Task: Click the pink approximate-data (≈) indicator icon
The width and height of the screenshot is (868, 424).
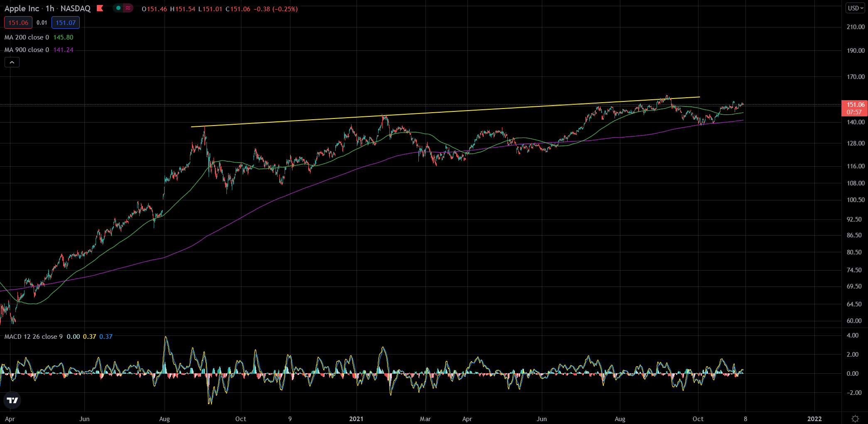Action: click(128, 8)
